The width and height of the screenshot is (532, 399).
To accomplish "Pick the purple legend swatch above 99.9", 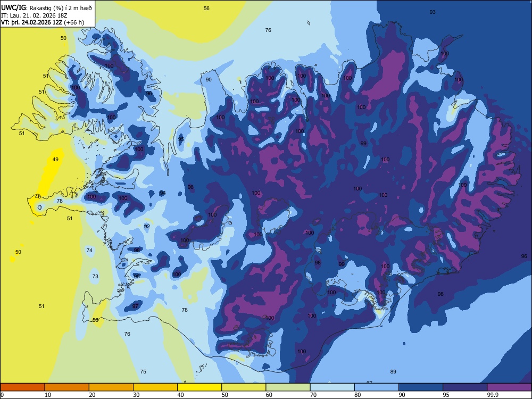I will point(509,387).
